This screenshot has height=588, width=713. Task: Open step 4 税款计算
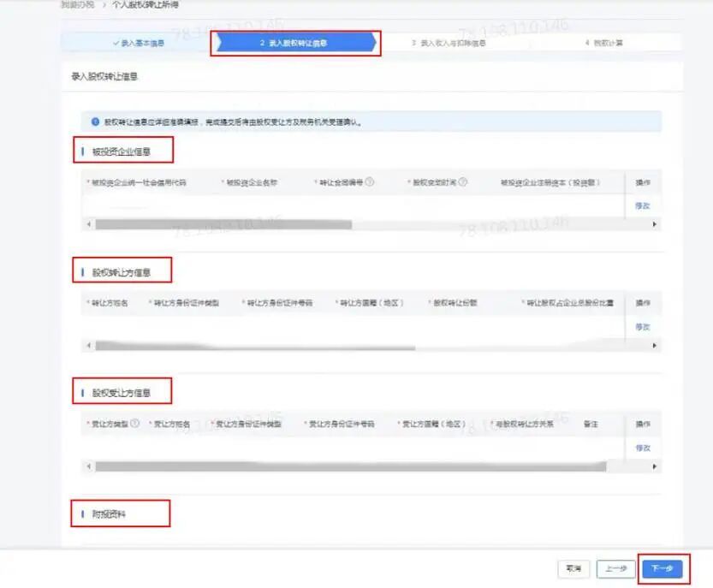click(604, 43)
